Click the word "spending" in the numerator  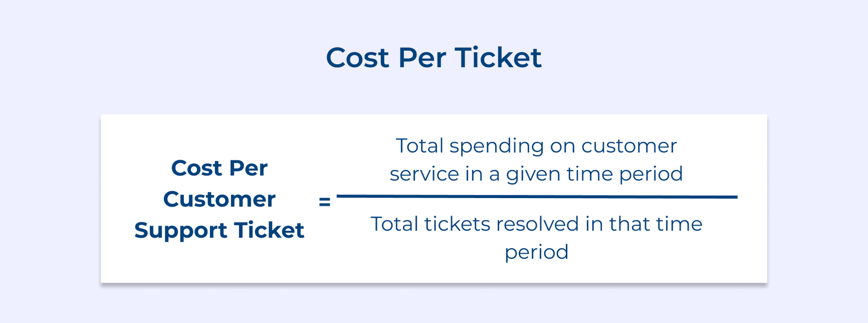click(x=496, y=147)
